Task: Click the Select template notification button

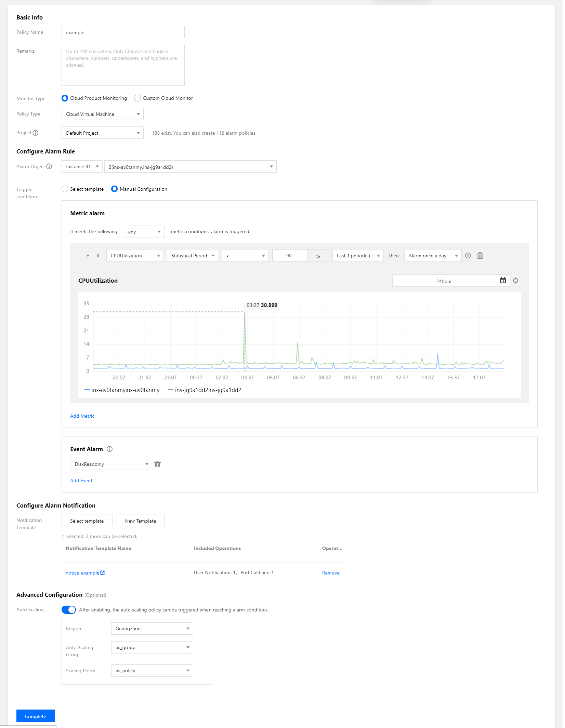Action: coord(87,521)
